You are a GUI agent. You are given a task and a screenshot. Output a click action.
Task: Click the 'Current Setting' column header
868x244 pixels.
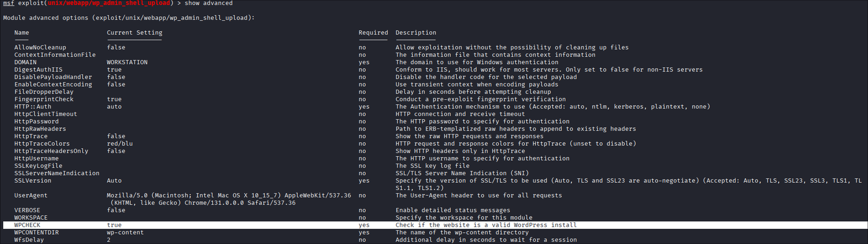(x=135, y=33)
